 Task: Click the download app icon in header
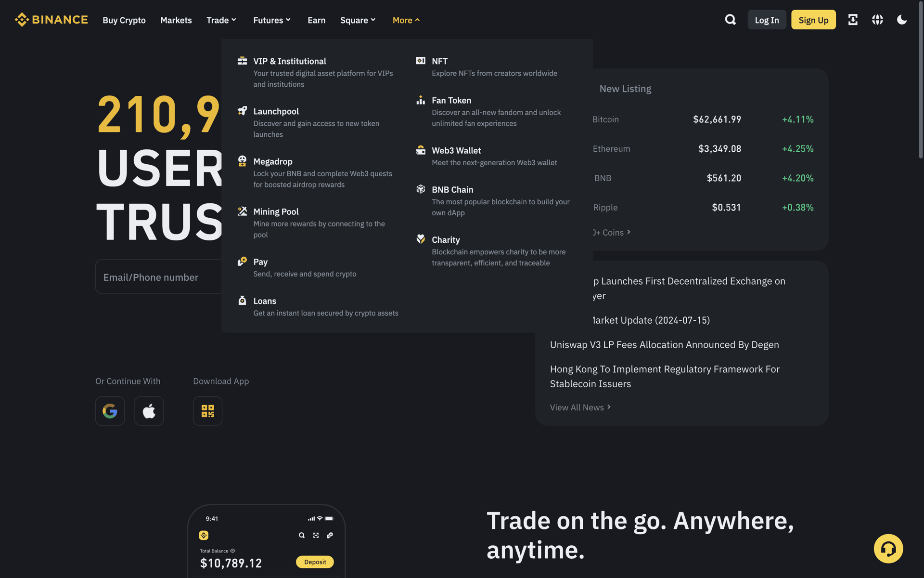click(x=853, y=20)
